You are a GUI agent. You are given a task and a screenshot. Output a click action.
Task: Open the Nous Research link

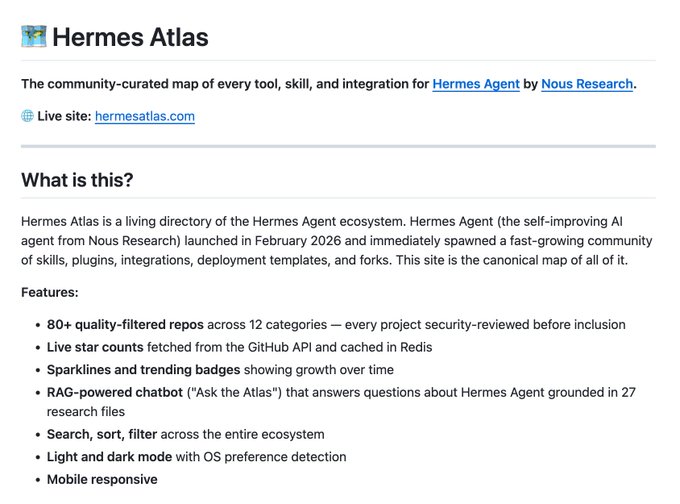coord(587,84)
